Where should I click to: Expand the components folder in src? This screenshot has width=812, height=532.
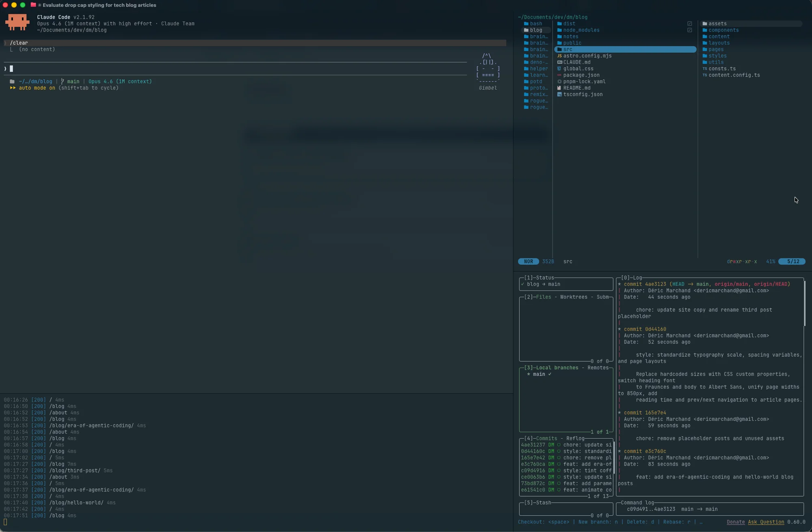click(723, 30)
